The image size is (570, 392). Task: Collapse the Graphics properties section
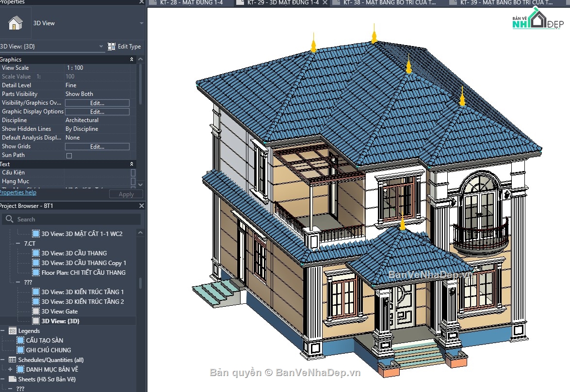point(131,60)
